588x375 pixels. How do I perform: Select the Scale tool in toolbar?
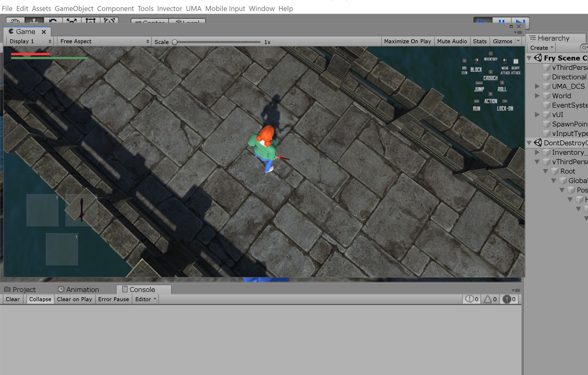[x=72, y=20]
